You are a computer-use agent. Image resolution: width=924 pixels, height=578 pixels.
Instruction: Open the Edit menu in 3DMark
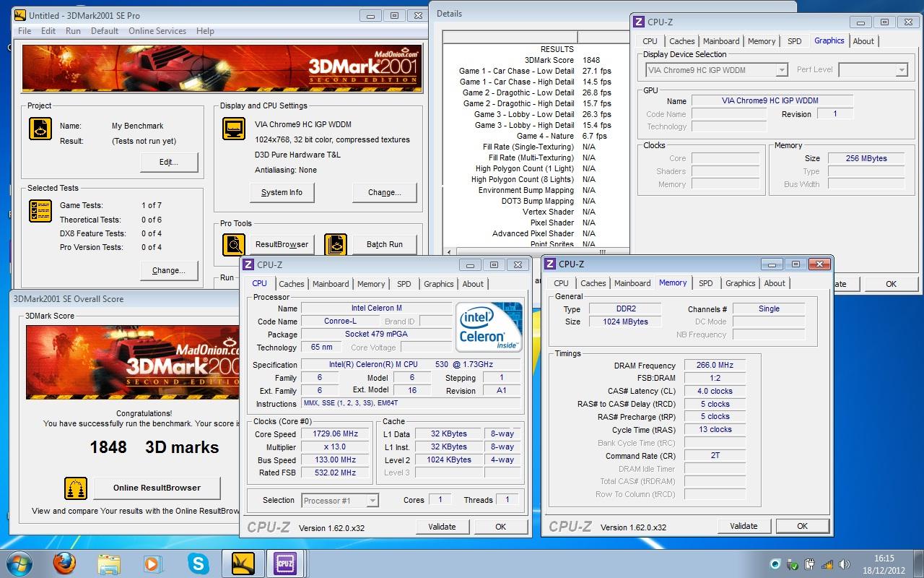(x=48, y=31)
